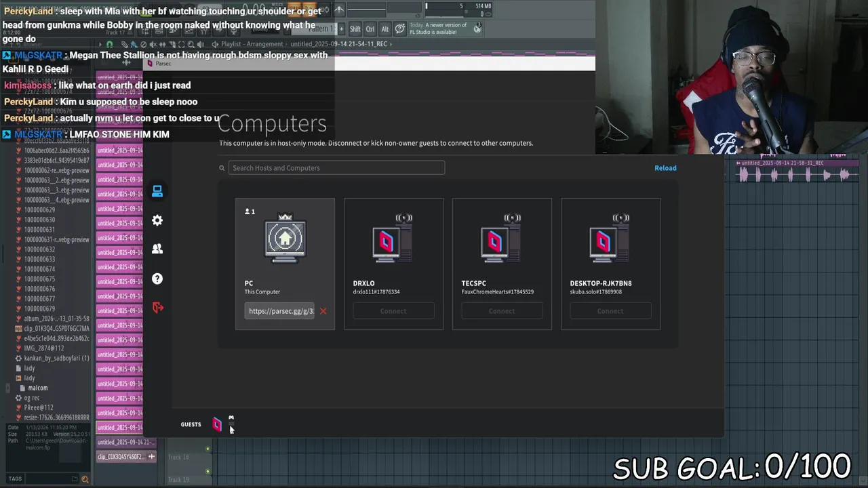Click the FauxChromeHearts#17845529 username

(x=498, y=292)
